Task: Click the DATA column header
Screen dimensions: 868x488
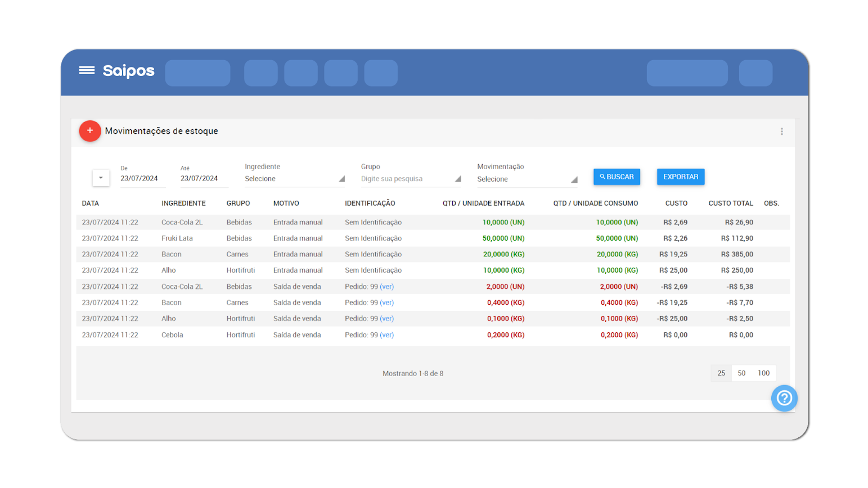Action: pos(91,204)
